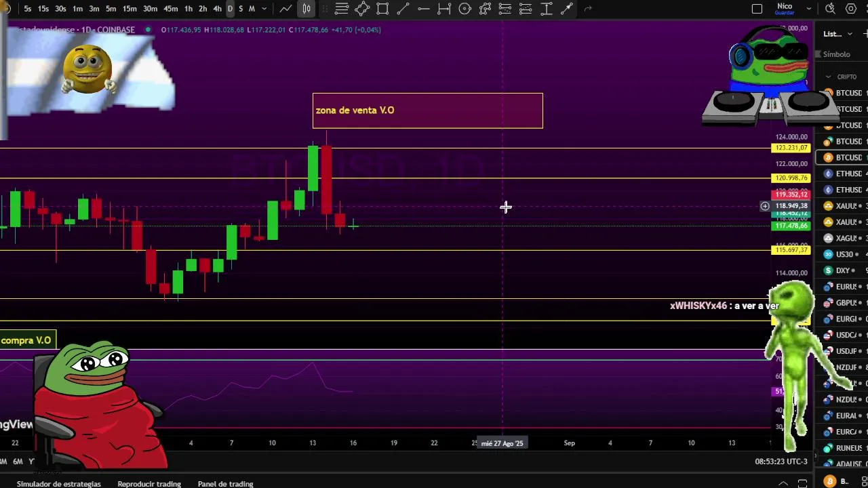Select the S weekly timeframe
868x488 pixels.
click(x=241, y=9)
